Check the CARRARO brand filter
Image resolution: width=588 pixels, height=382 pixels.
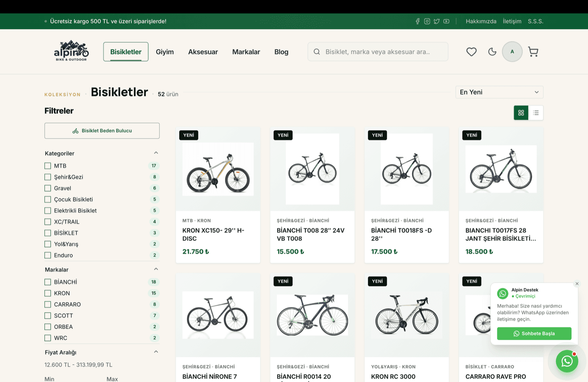pos(48,304)
